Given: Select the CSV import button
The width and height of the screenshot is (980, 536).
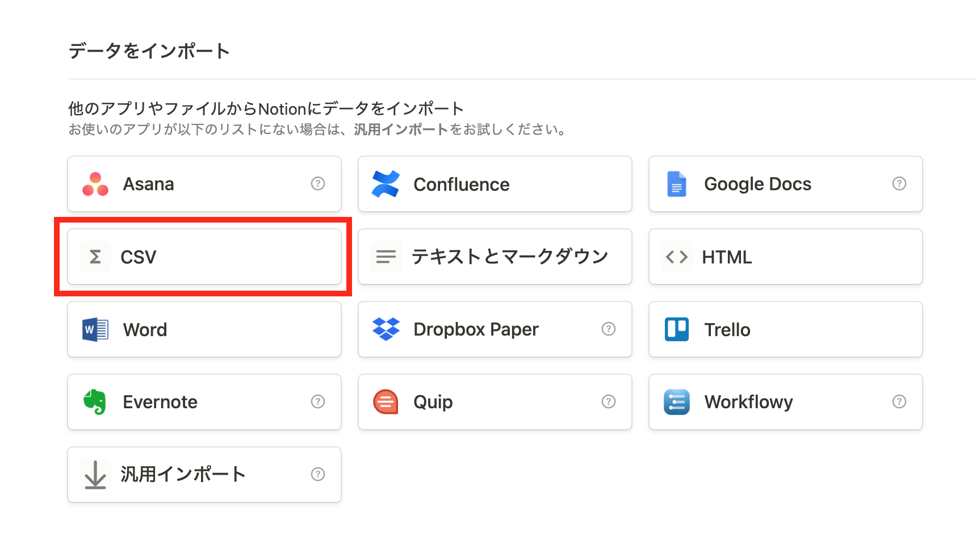Looking at the screenshot, I should pyautogui.click(x=204, y=257).
